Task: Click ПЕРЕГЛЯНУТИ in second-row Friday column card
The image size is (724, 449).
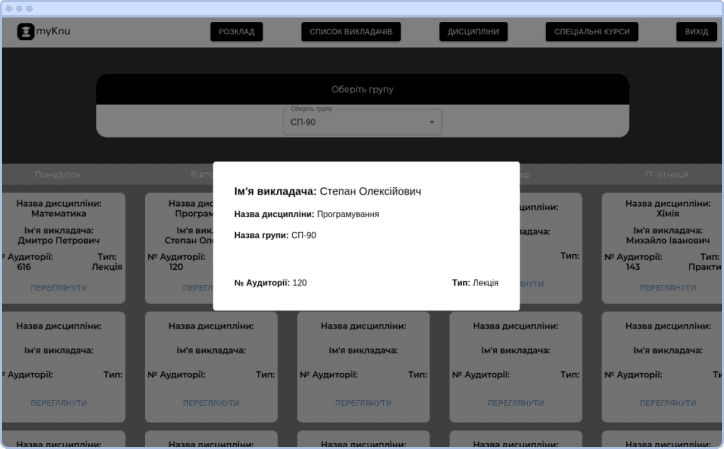Action: pyautogui.click(x=667, y=403)
